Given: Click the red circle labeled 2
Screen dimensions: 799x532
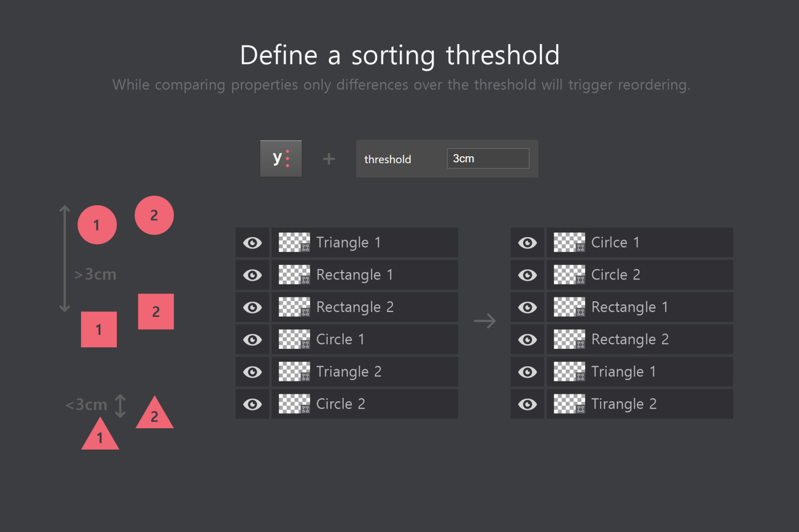Looking at the screenshot, I should [154, 215].
